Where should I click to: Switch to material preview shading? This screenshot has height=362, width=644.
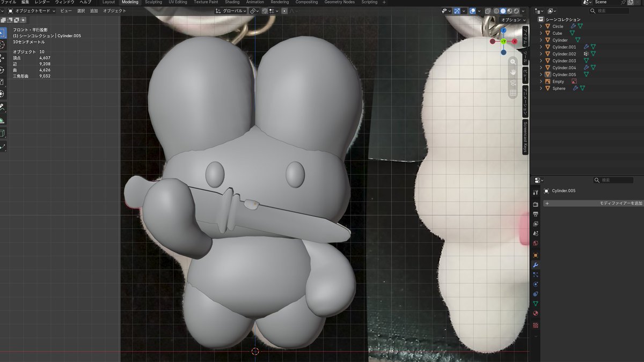[x=509, y=11]
